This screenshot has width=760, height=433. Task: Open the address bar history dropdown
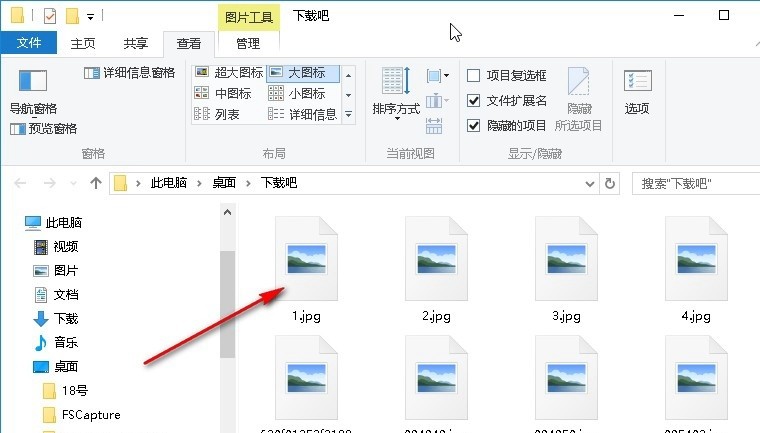tap(590, 184)
